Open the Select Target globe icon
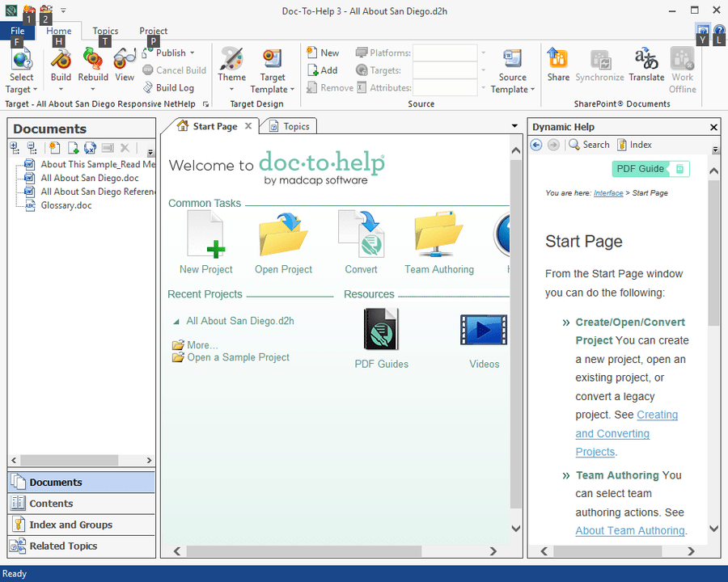The width and height of the screenshot is (728, 582). (x=21, y=59)
